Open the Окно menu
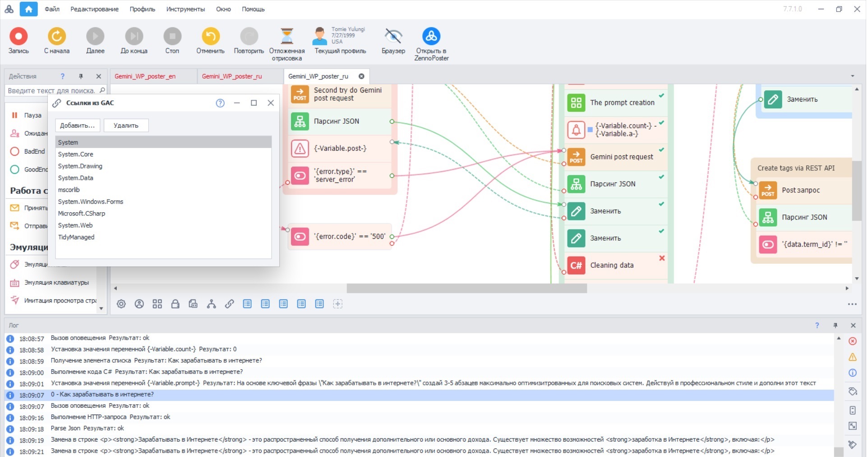 tap(223, 9)
